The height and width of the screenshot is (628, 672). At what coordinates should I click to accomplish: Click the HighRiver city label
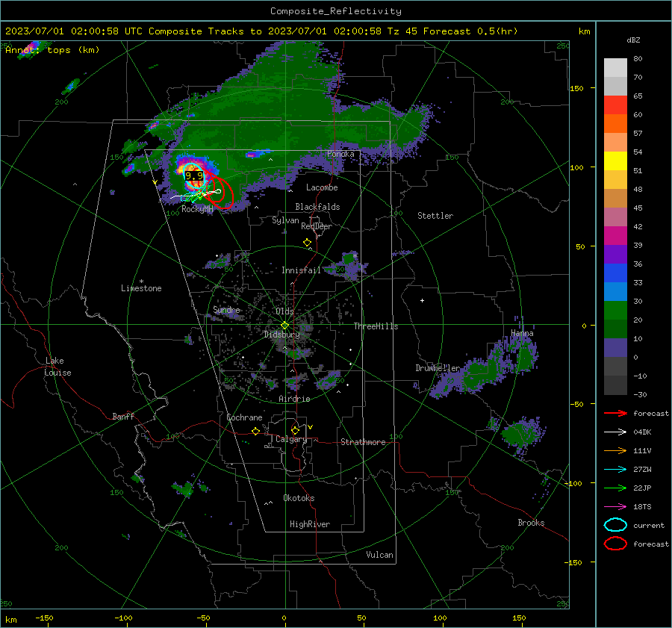(x=310, y=524)
